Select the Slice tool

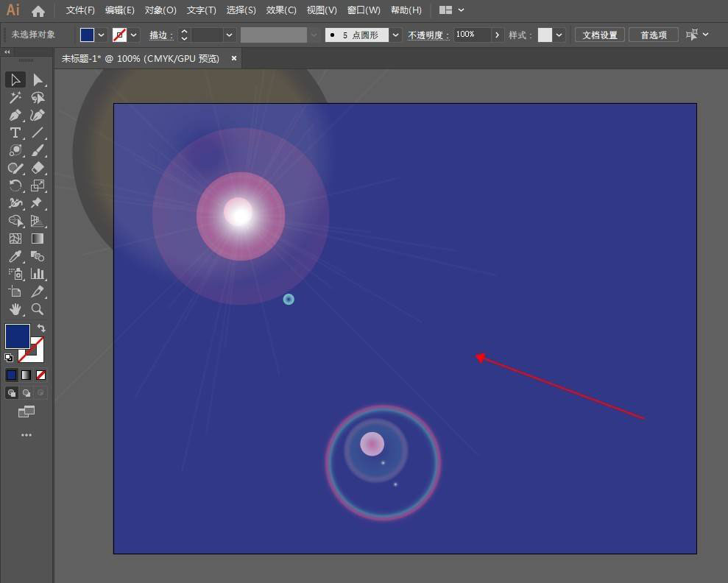[38, 291]
